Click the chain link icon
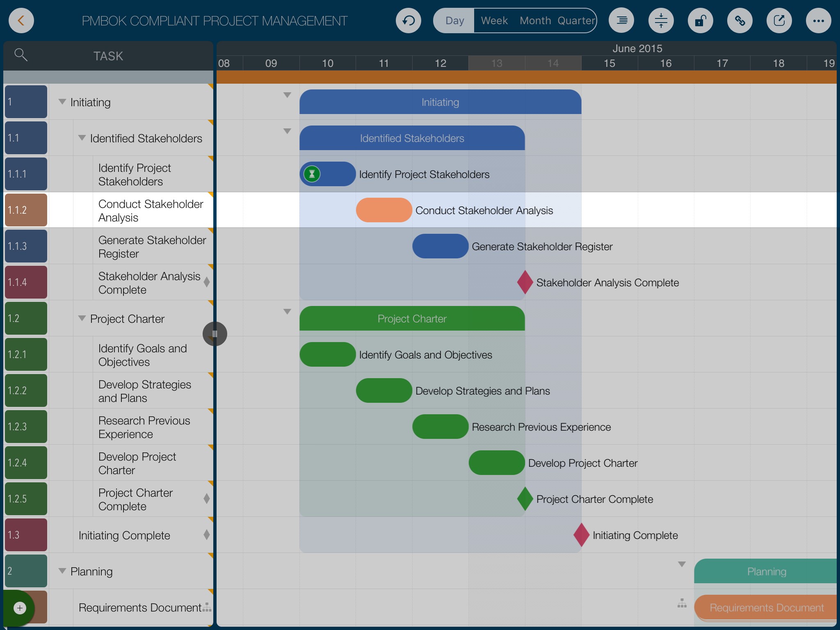Screen dimensions: 840x630 click(x=740, y=21)
